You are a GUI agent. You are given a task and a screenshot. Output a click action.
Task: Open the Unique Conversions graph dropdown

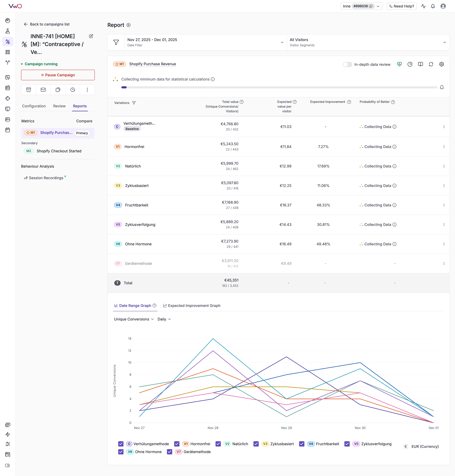click(134, 319)
